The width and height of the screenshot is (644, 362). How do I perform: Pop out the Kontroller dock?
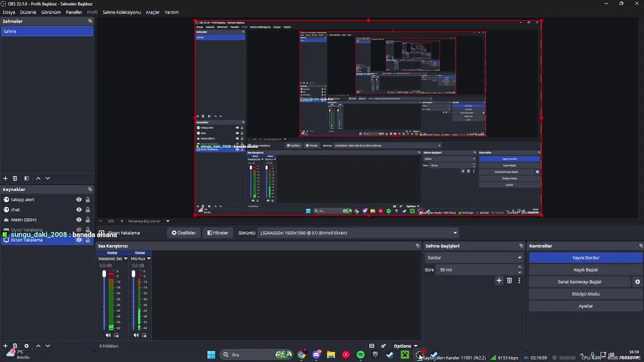(x=641, y=246)
